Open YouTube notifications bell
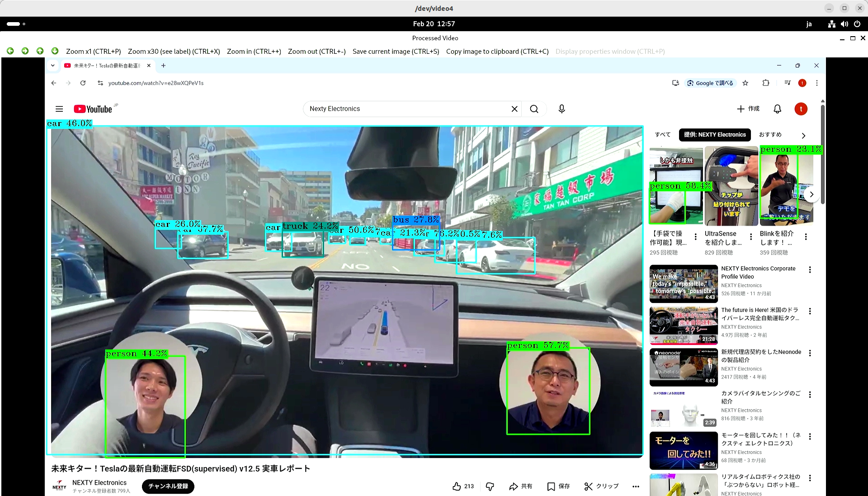The width and height of the screenshot is (868, 496). [x=777, y=109]
